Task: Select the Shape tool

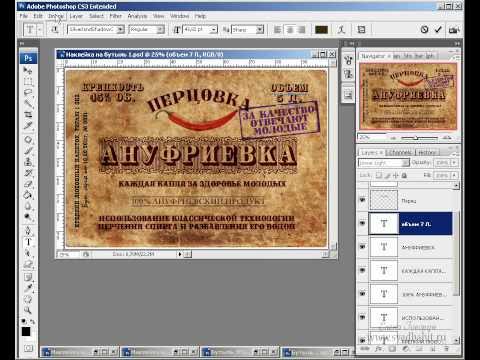Action: (x=28, y=265)
